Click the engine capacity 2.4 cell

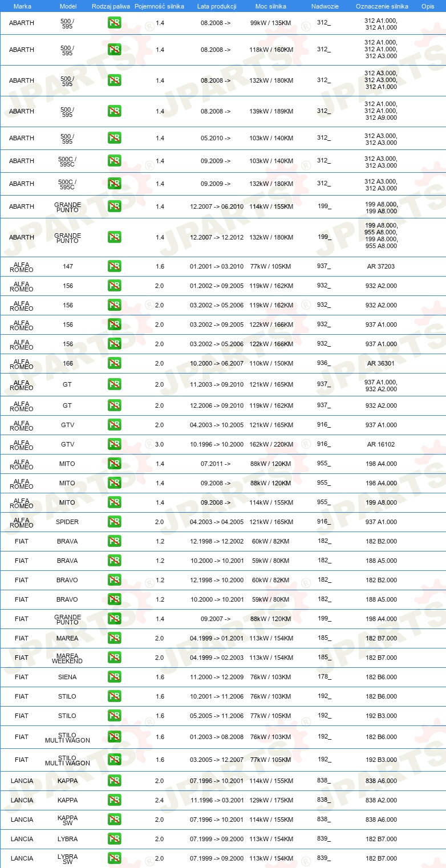[160, 800]
